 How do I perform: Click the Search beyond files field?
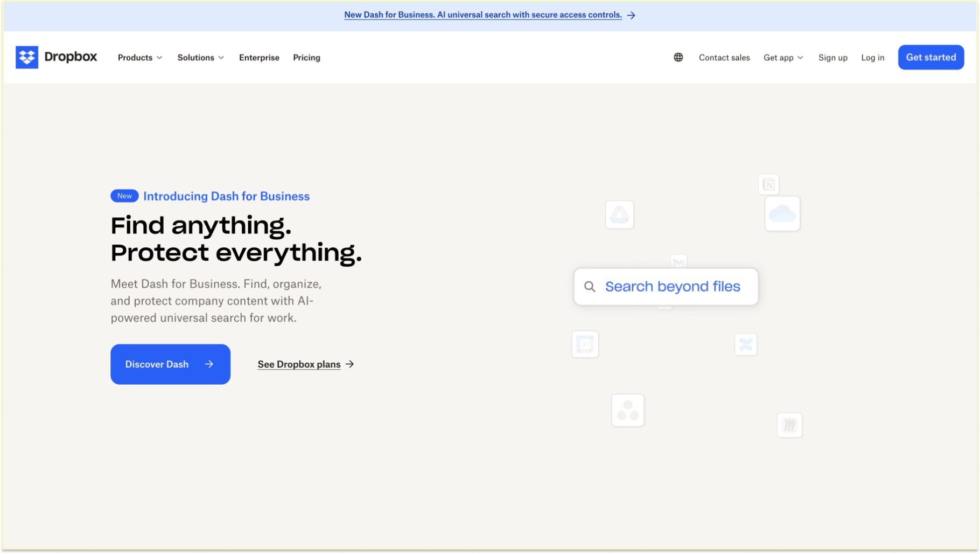(x=666, y=287)
